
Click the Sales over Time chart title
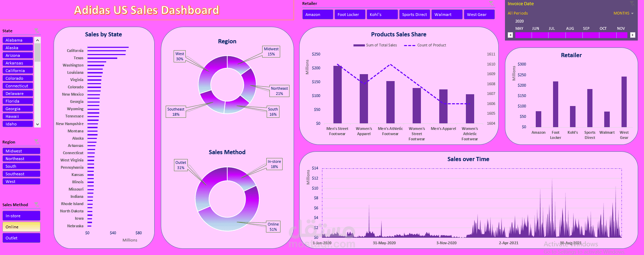tap(468, 159)
